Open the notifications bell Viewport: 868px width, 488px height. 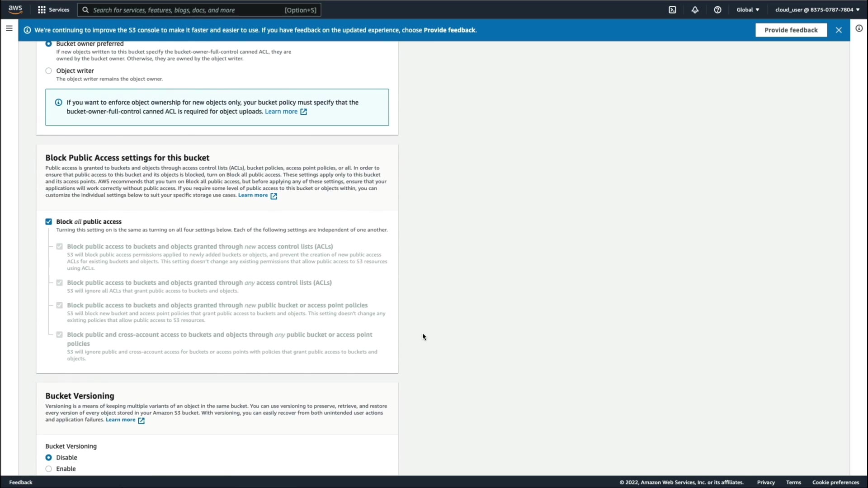click(695, 9)
